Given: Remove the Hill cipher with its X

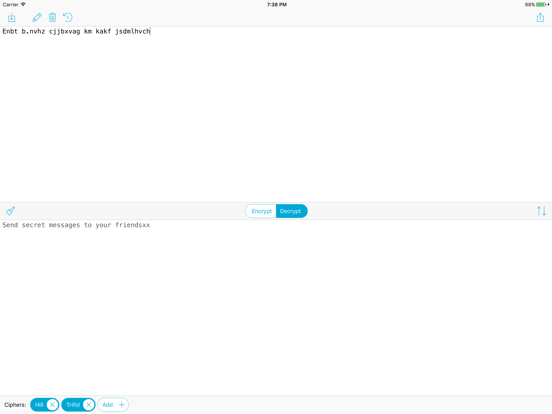Looking at the screenshot, I should click(52, 405).
